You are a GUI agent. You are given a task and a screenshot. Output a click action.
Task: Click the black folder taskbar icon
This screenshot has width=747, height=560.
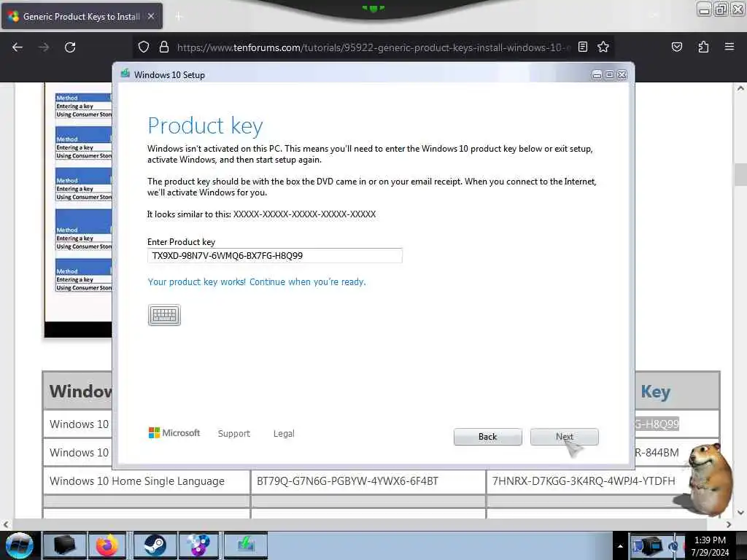pos(64,545)
